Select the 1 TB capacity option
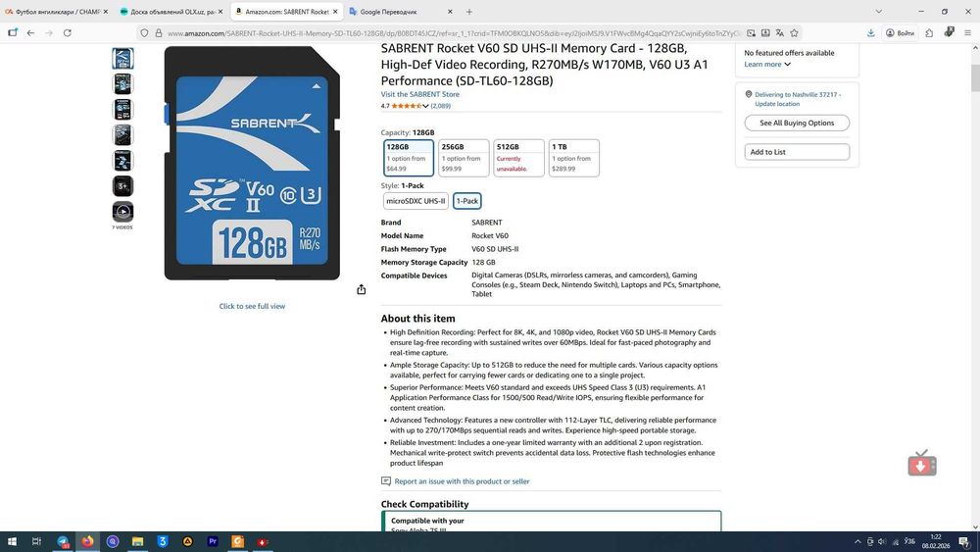This screenshot has height=552, width=980. (573, 158)
